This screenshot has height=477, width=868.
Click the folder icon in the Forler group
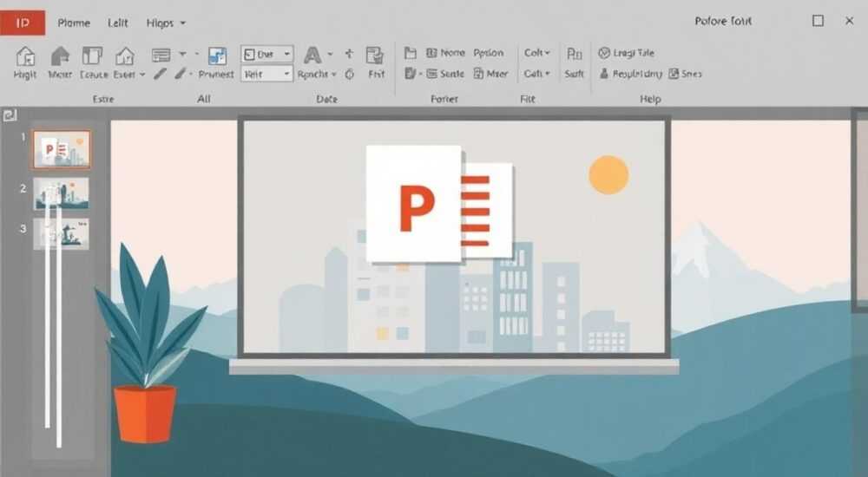pos(411,53)
